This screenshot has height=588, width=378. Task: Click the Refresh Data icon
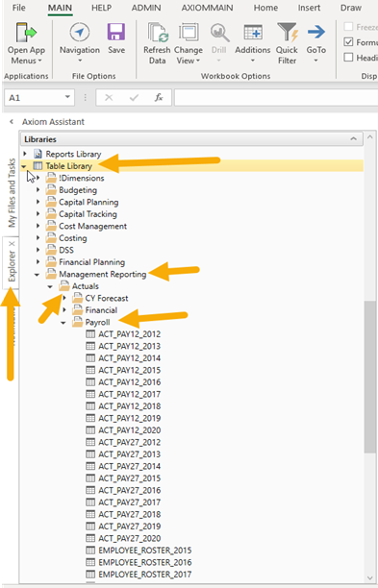158,33
